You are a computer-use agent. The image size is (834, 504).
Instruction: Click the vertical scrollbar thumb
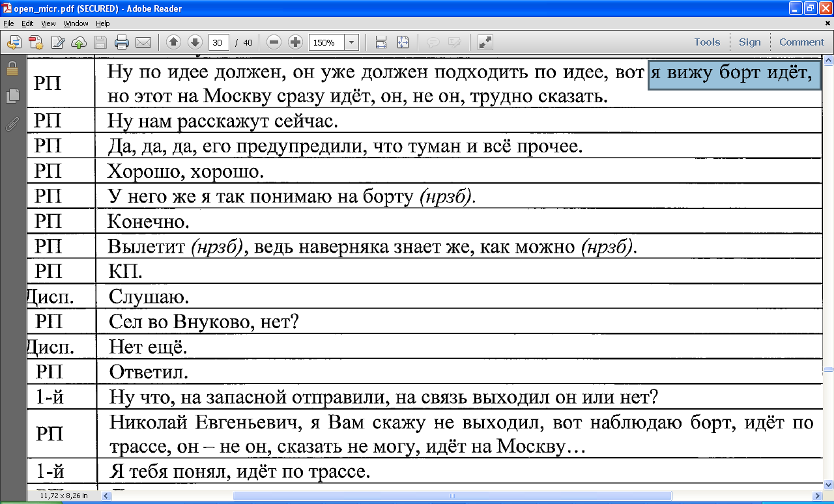pos(828,369)
